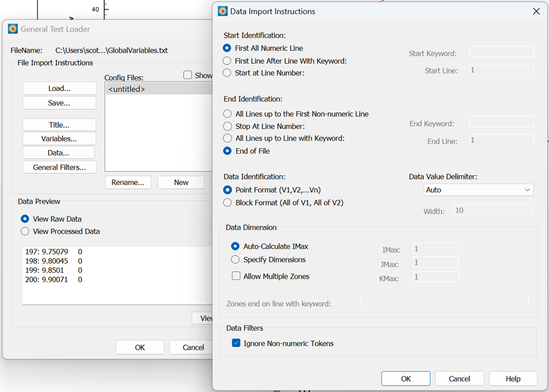Viewport: 549px width, 392px height.
Task: Click the Start Line input field
Action: click(x=501, y=69)
